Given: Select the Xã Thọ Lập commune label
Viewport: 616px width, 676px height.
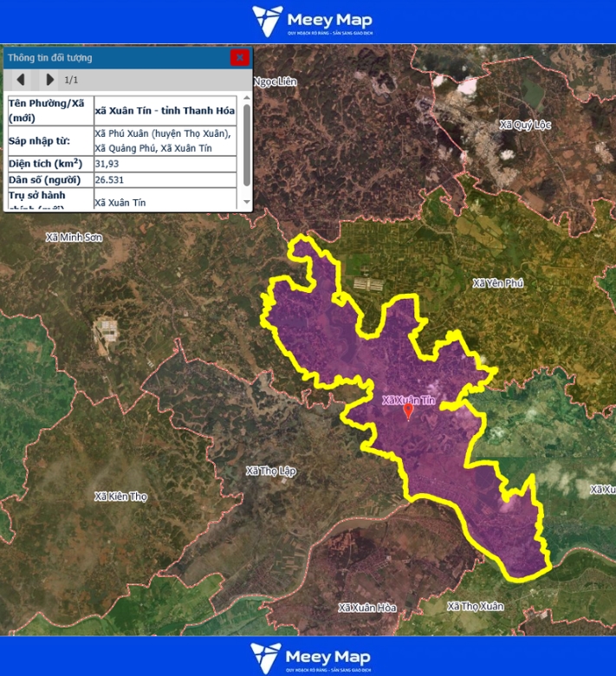Looking at the screenshot, I should 270,471.
